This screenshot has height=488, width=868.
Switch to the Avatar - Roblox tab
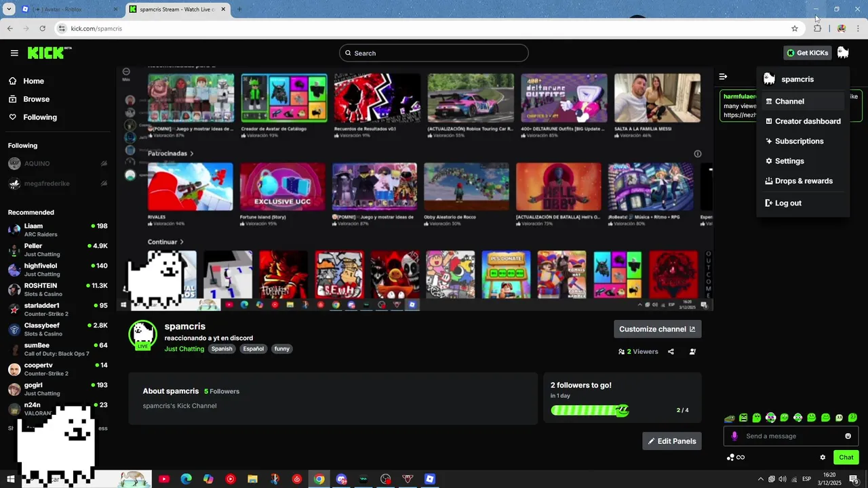point(69,9)
